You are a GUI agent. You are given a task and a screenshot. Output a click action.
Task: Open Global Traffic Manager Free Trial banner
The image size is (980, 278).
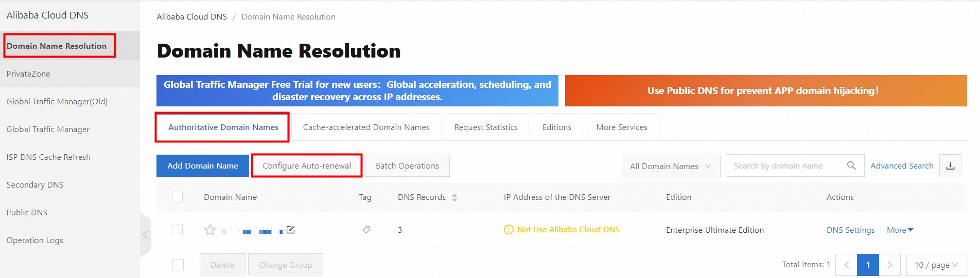[357, 90]
